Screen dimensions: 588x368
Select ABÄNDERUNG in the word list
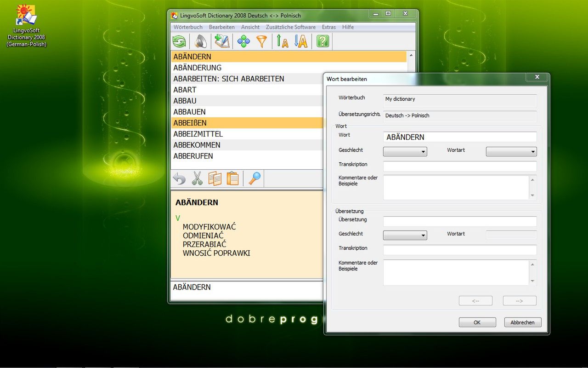pos(289,68)
